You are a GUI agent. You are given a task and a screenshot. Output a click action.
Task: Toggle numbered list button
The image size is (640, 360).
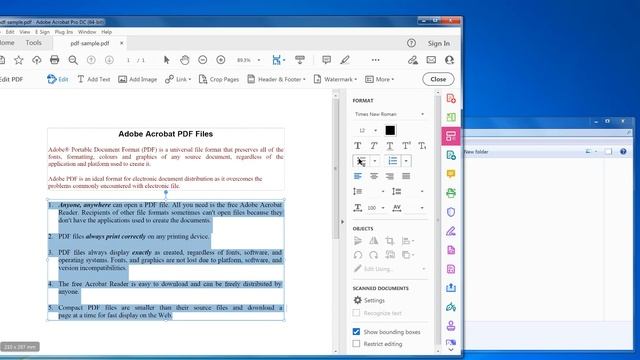click(x=393, y=161)
